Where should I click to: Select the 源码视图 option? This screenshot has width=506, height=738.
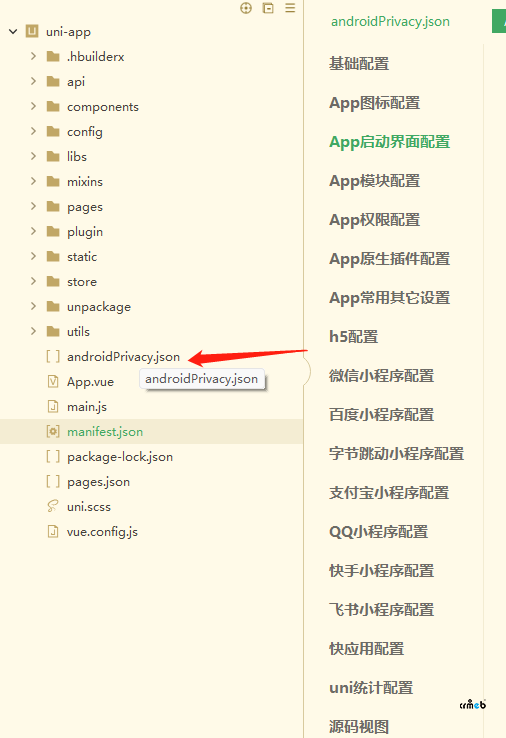(359, 726)
